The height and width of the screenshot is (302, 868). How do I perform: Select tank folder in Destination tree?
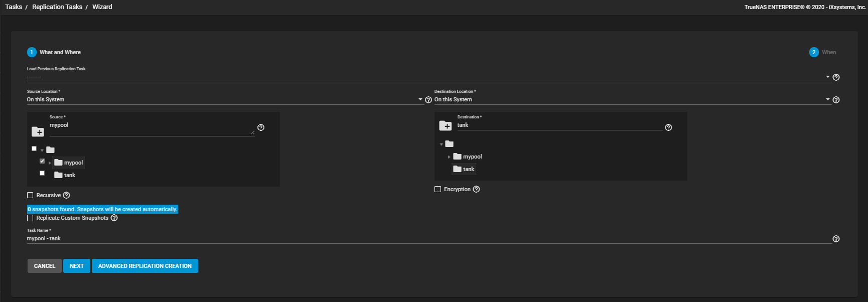(x=468, y=169)
